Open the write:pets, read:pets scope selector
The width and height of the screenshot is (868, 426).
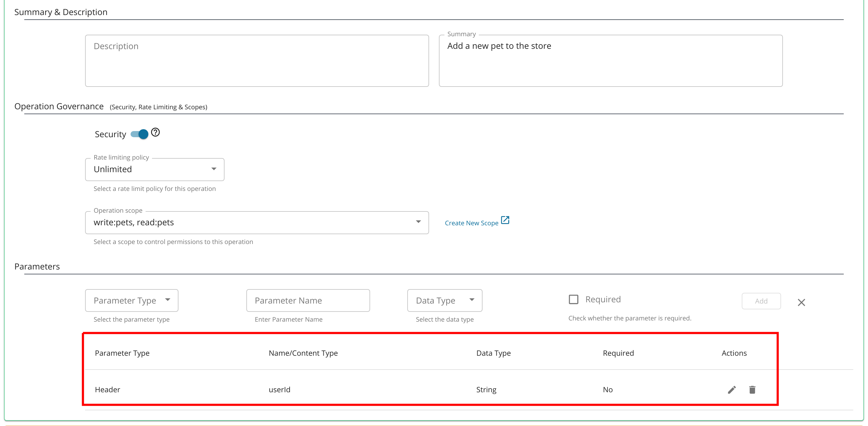click(x=257, y=222)
